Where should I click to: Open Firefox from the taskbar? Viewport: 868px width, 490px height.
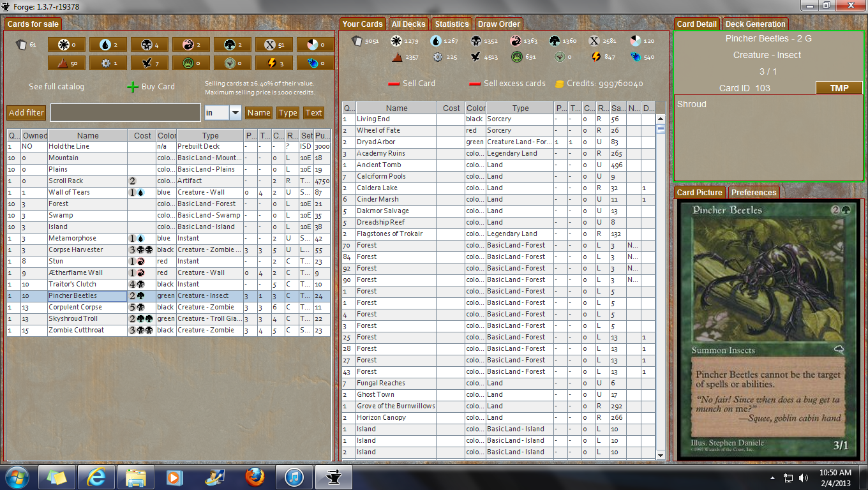pos(254,477)
